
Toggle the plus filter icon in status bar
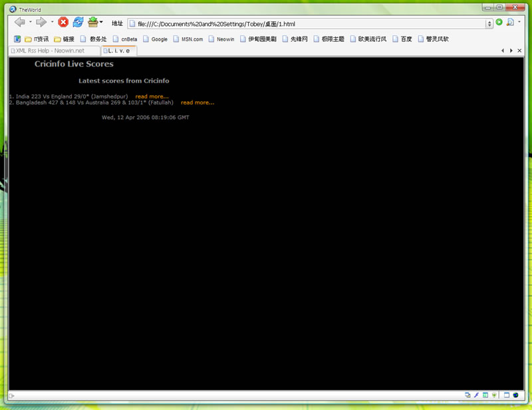point(495,395)
